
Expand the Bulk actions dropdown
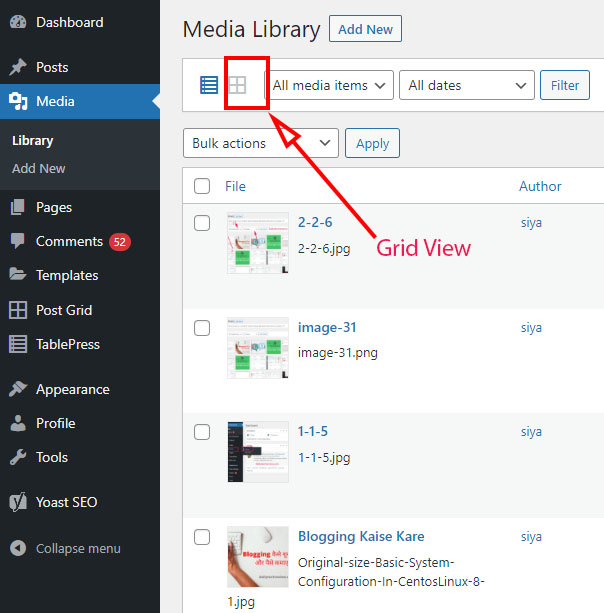pos(261,143)
